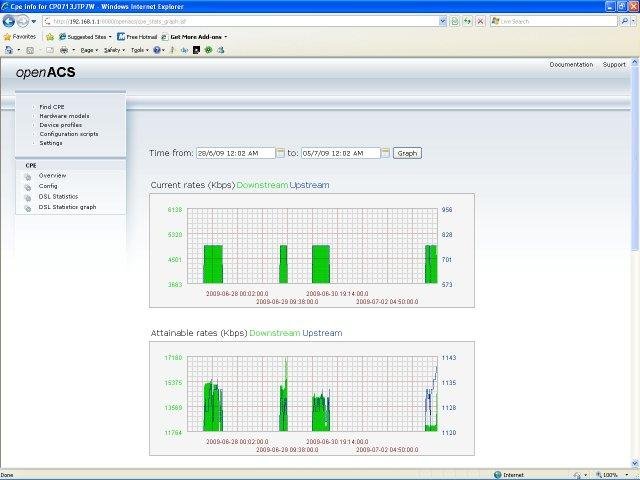Image resolution: width=640 pixels, height=480 pixels.
Task: Open the CPE Config page
Action: pos(48,186)
